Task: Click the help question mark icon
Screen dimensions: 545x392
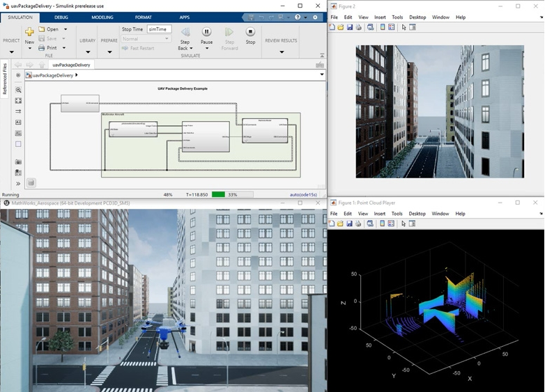Action: click(298, 17)
